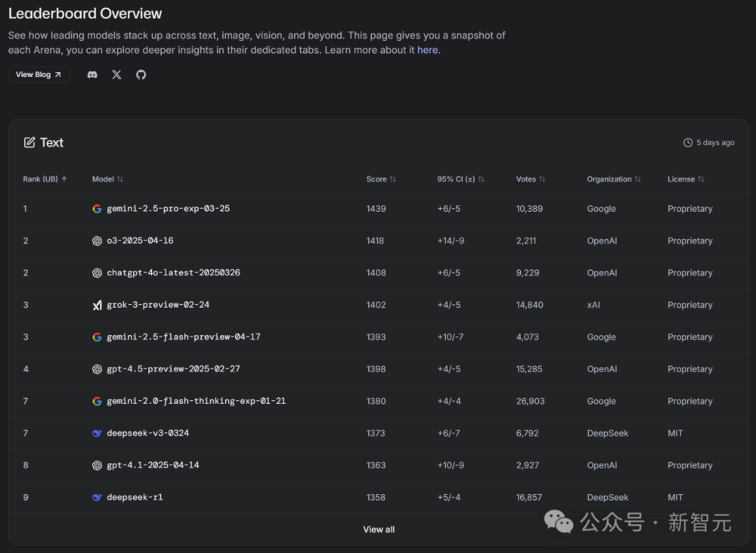Click View all to show full leaderboard
The width and height of the screenshot is (756, 553).
coord(379,530)
